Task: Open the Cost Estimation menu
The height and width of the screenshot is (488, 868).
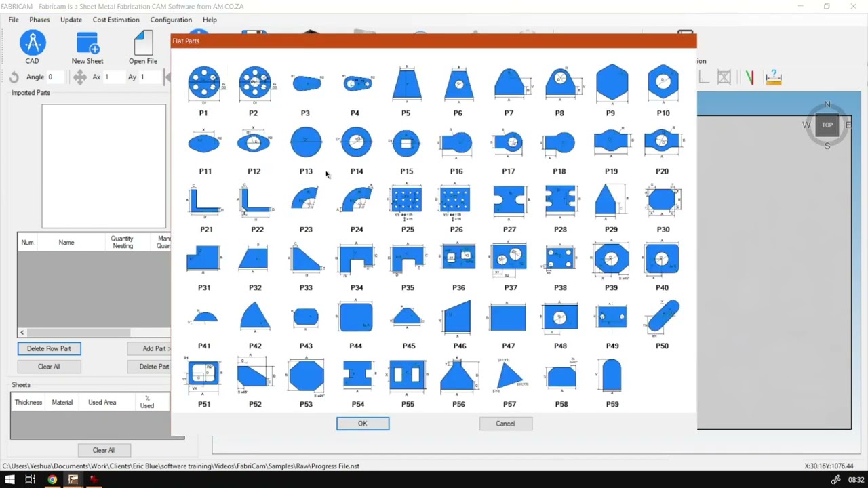Action: (116, 20)
